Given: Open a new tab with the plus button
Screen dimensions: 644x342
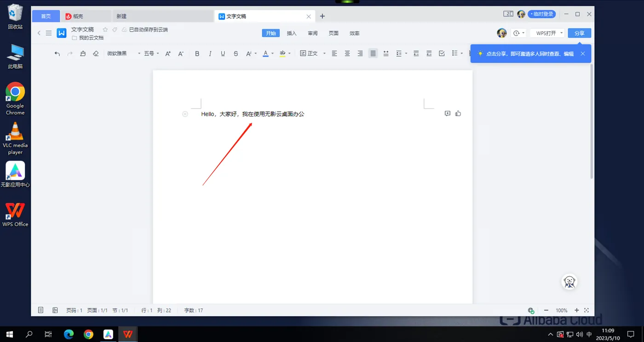Looking at the screenshot, I should coord(322,16).
